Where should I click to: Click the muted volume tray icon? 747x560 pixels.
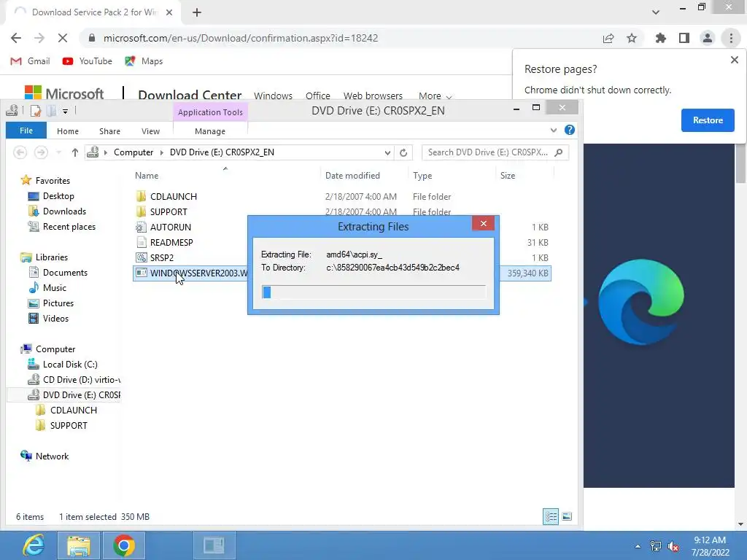click(673, 546)
